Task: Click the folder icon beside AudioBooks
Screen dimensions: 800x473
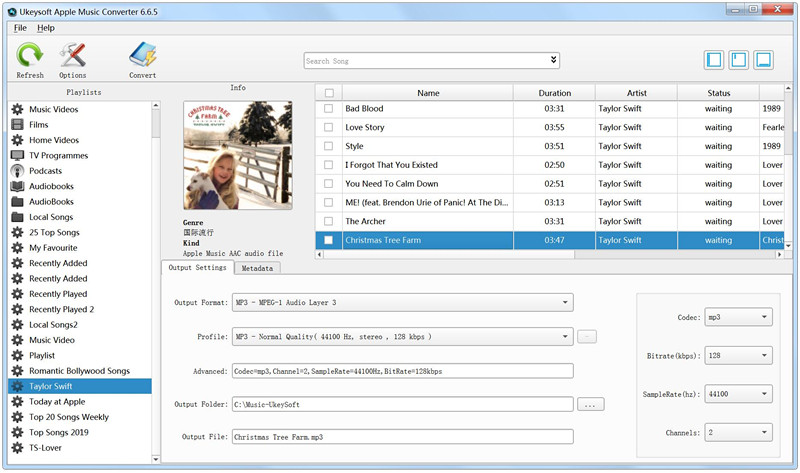Action: (x=17, y=202)
